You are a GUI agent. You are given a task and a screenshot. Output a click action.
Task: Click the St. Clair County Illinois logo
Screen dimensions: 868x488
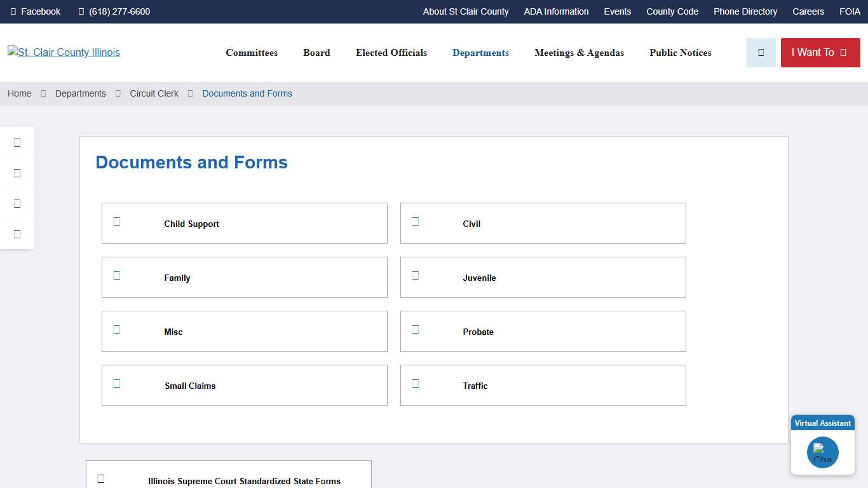(64, 52)
